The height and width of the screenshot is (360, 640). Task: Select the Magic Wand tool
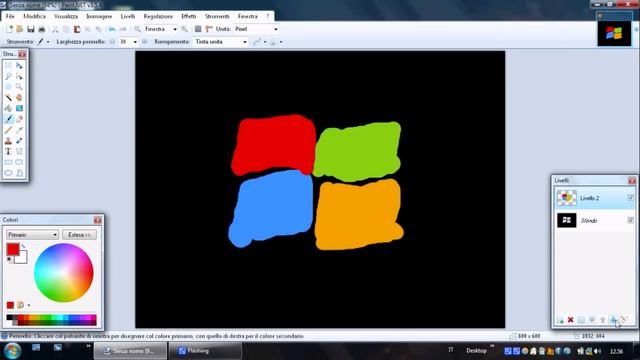8,98
